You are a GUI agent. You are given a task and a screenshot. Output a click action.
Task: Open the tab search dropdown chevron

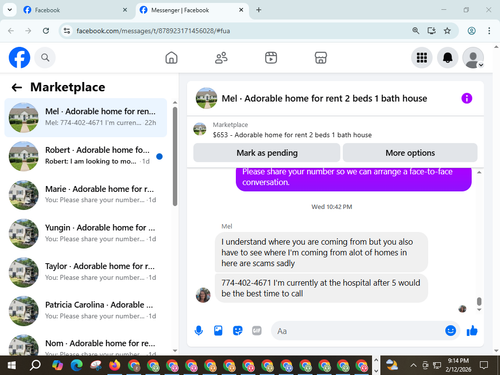click(10, 10)
